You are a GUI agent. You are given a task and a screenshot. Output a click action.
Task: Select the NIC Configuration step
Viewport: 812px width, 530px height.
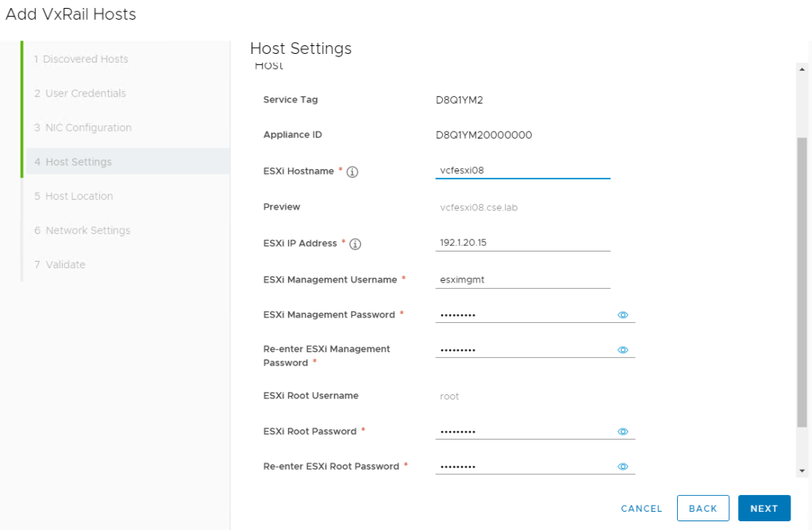(83, 128)
